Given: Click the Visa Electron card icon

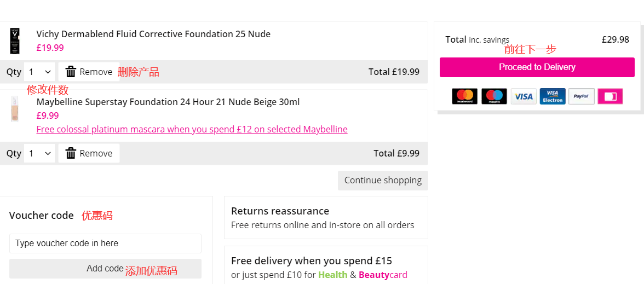Looking at the screenshot, I should click(553, 96).
